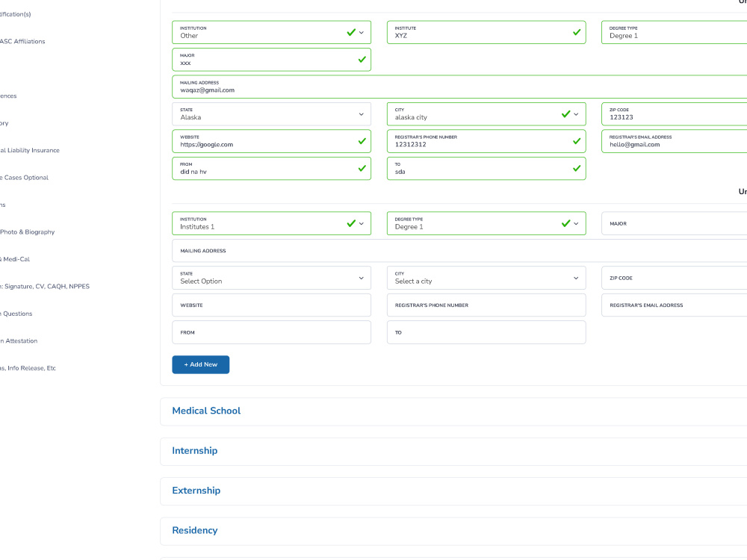This screenshot has width=747, height=560.
Task: Click the empty Registrar's Phone Number field
Action: pos(486,305)
